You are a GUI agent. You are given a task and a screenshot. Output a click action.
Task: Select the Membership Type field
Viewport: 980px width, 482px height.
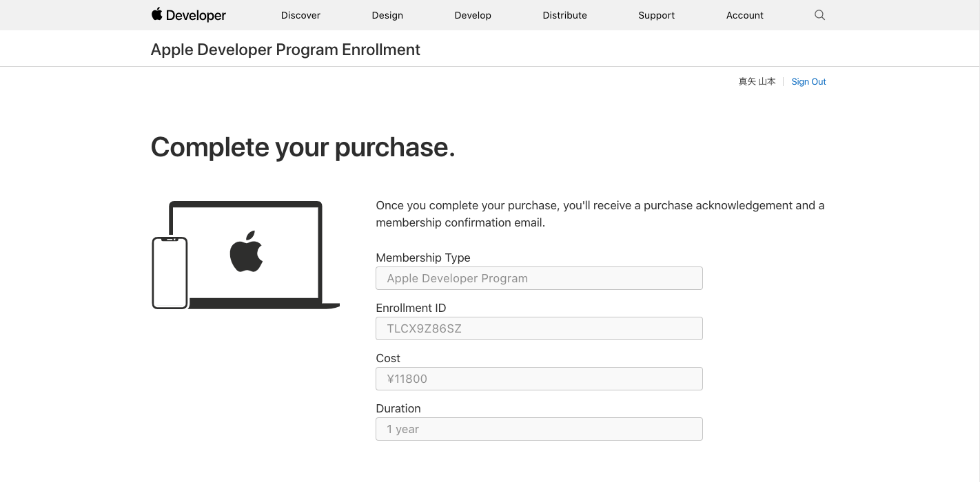(539, 278)
